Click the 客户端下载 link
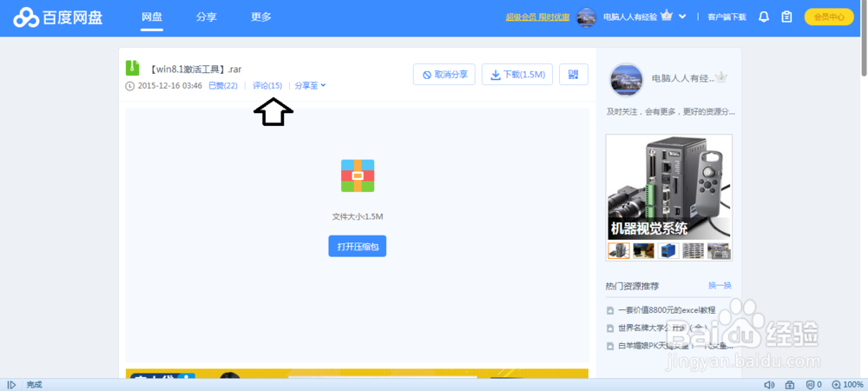 click(x=727, y=17)
